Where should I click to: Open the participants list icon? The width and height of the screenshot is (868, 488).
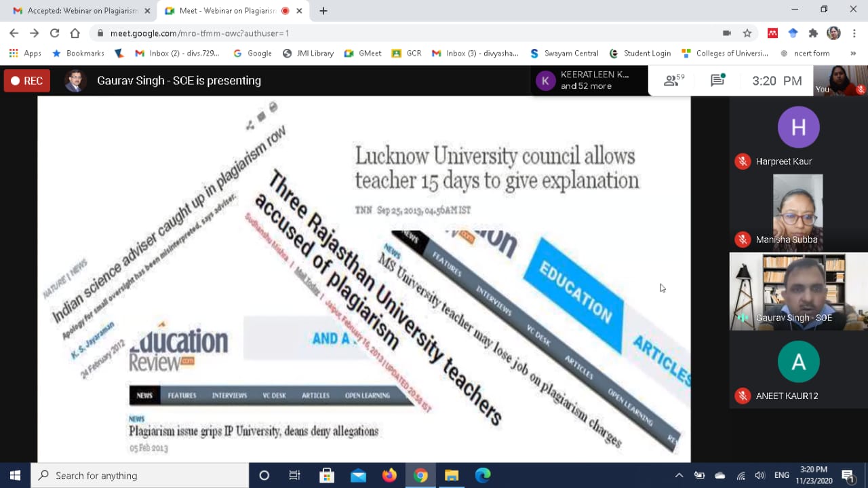pos(673,81)
